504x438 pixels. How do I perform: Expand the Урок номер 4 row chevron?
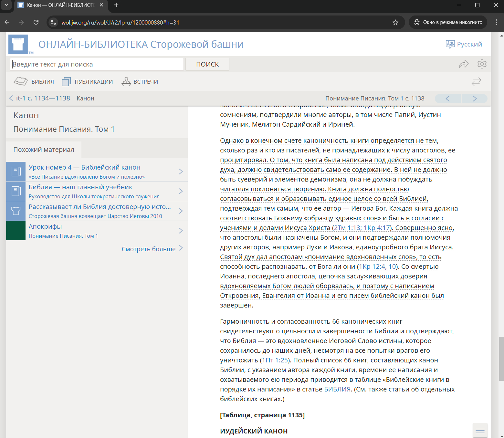pos(181,172)
